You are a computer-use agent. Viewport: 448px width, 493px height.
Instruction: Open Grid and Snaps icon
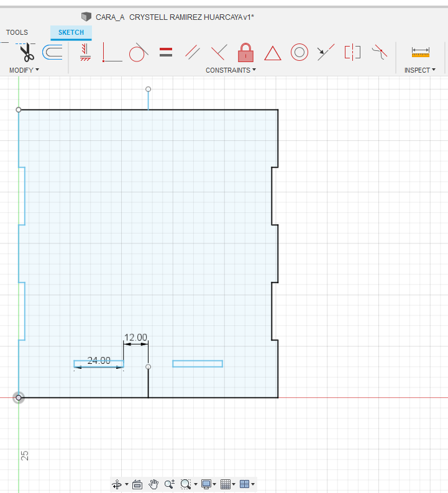pyautogui.click(x=226, y=484)
